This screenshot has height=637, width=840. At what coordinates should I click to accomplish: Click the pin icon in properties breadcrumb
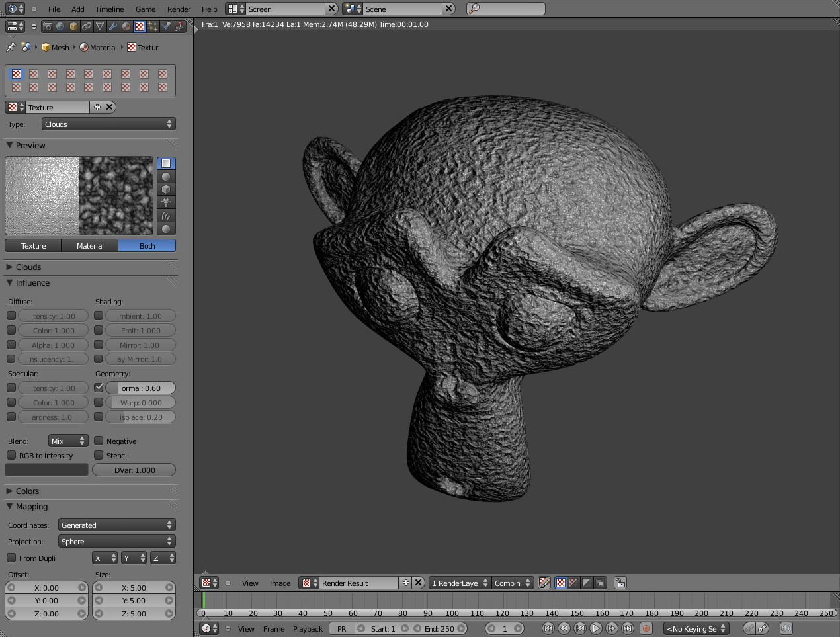11,47
